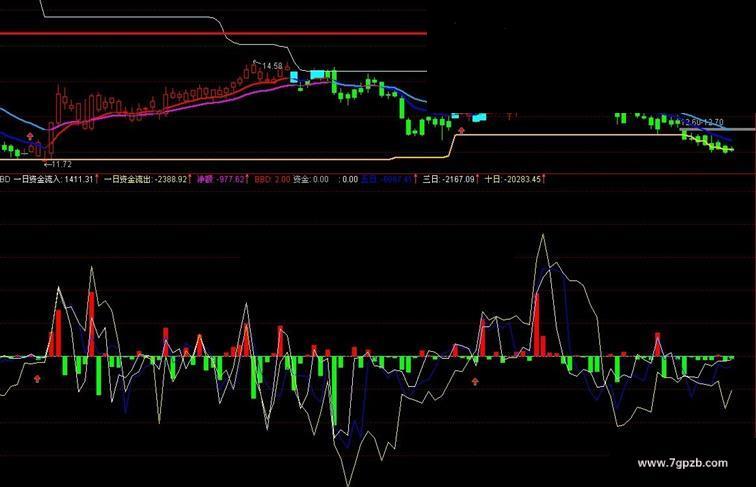Click the tallest red inflow bar in lower panel
756x487 pixels.
[x=92, y=324]
